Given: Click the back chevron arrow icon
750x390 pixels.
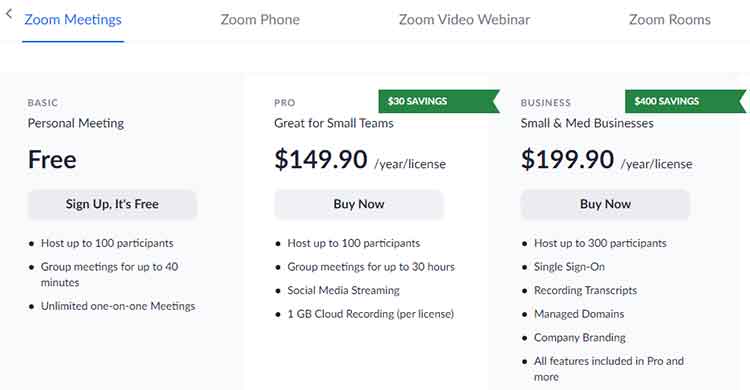Looking at the screenshot, I should click(9, 14).
